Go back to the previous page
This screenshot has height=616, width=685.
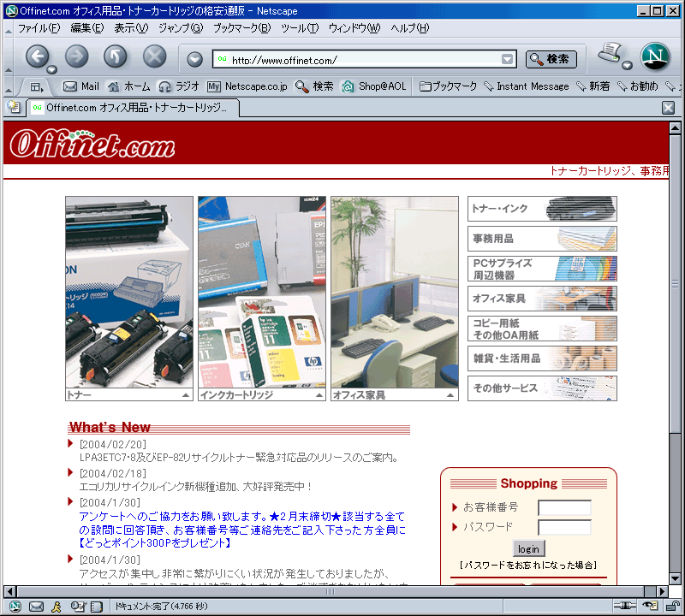click(37, 56)
